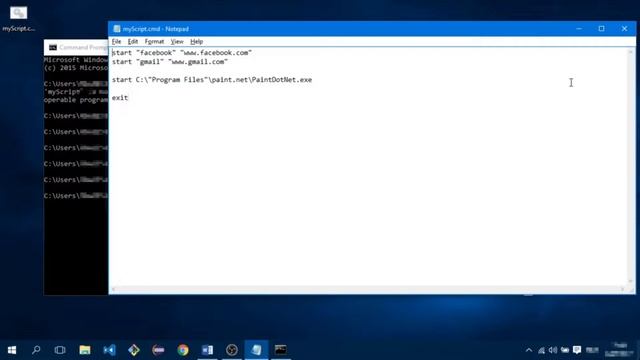Place cursor in the gmail start line
This screenshot has height=360, width=640.
click(x=170, y=62)
